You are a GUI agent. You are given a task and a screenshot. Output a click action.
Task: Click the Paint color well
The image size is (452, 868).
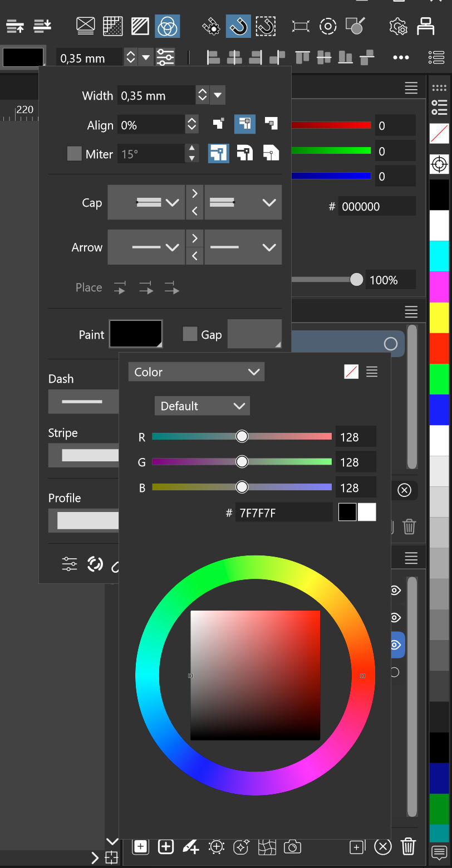coord(136,334)
